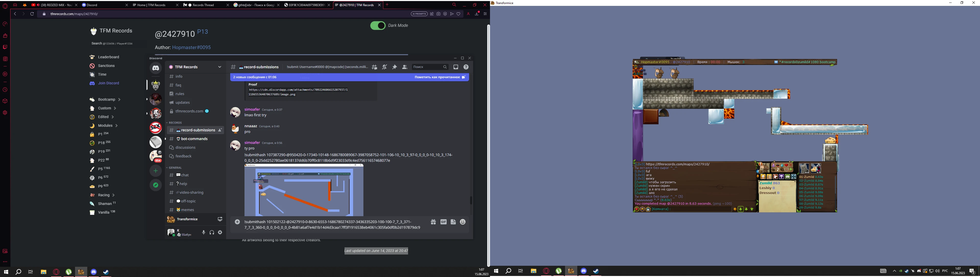Open Discord user settings gear
This screenshot has width=980, height=277.
[220, 233]
